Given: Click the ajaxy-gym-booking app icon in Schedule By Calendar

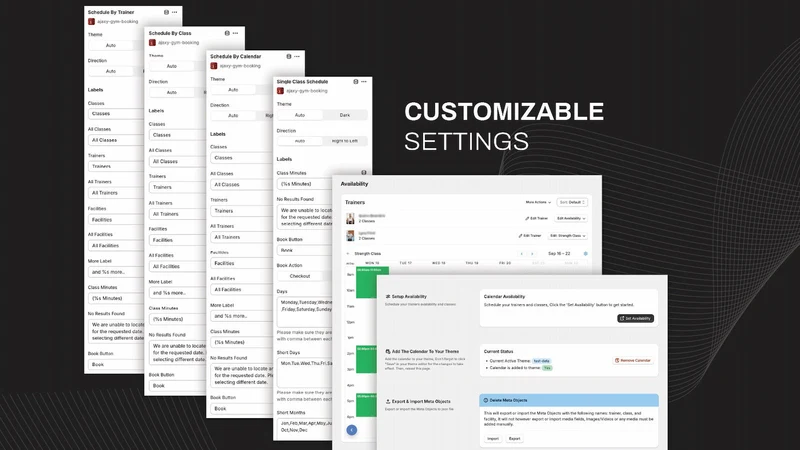Looking at the screenshot, I should 214,66.
